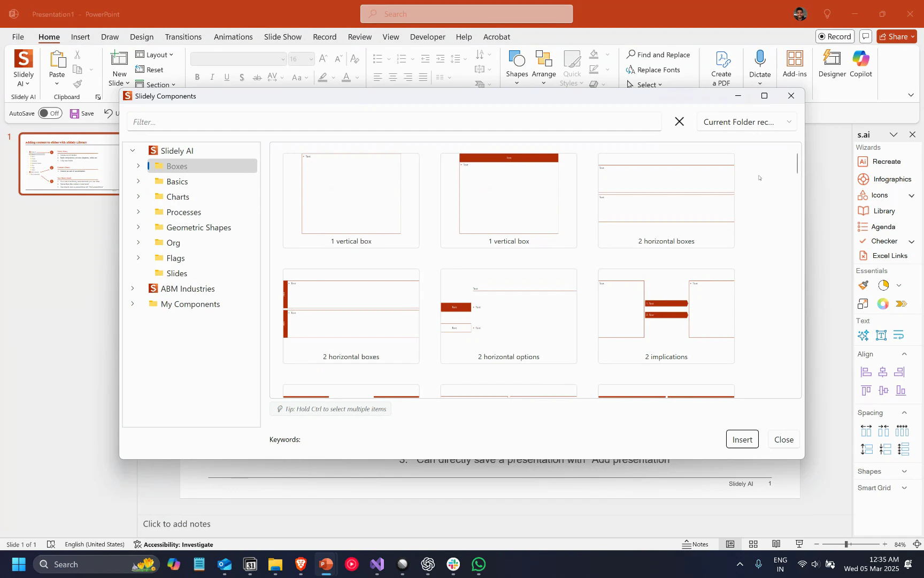Open the File menu

(x=18, y=37)
